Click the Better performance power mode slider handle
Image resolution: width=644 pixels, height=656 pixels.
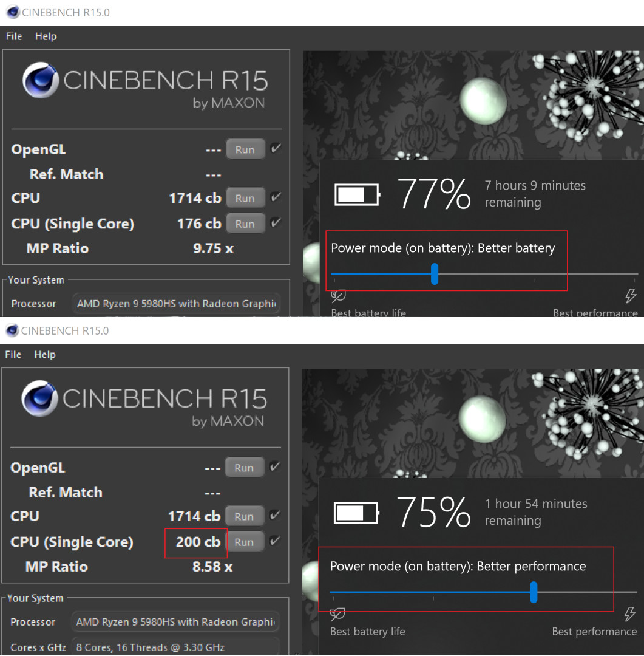coord(534,592)
